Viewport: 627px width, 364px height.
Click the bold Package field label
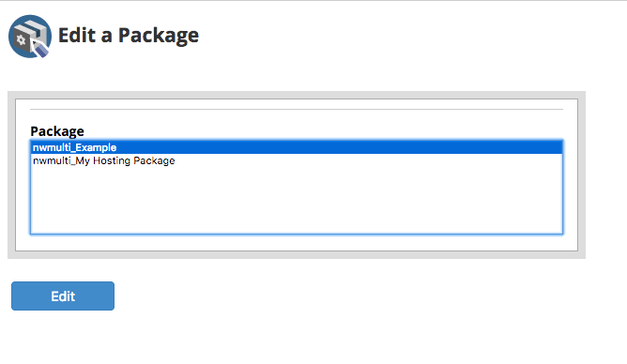tap(57, 131)
